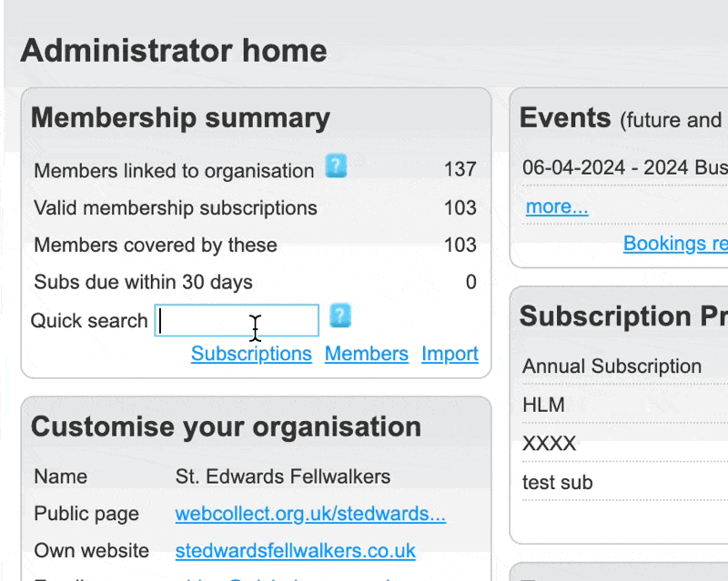
Task: Open help icon next to Quick search
Action: tap(340, 316)
